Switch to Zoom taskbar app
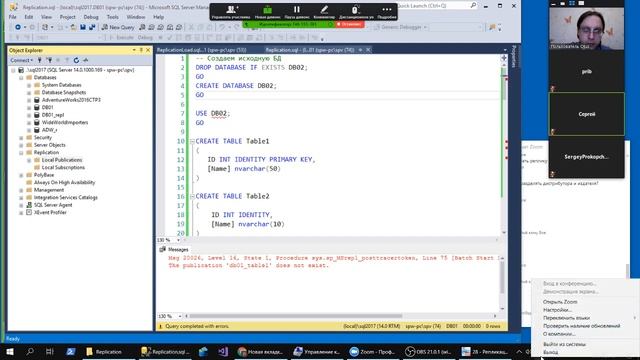 (372, 351)
